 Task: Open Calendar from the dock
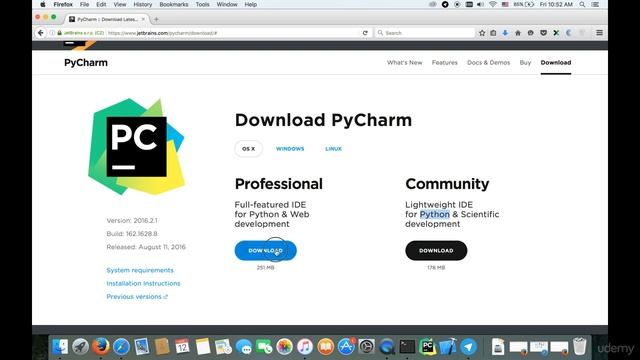182,347
